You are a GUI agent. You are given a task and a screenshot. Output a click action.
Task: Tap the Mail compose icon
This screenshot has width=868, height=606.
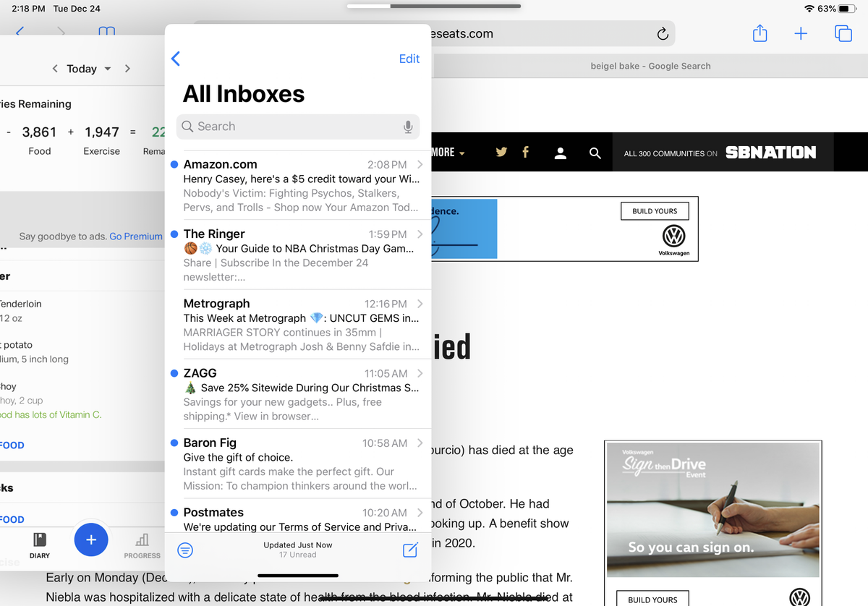pyautogui.click(x=409, y=550)
